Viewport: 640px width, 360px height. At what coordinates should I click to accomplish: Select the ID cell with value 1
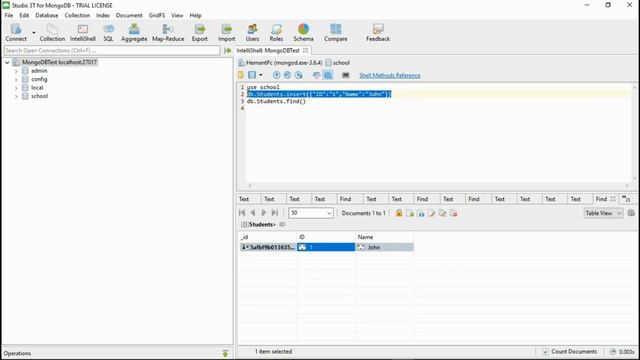tap(326, 247)
